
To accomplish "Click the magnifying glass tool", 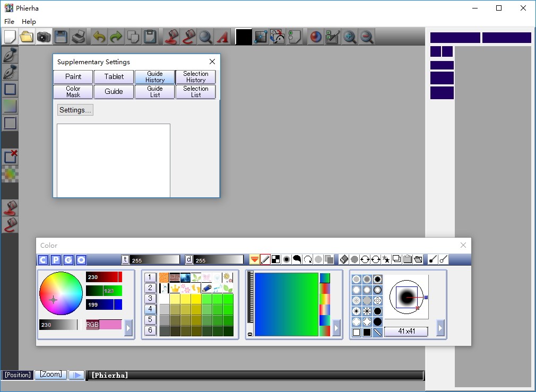I will point(205,37).
